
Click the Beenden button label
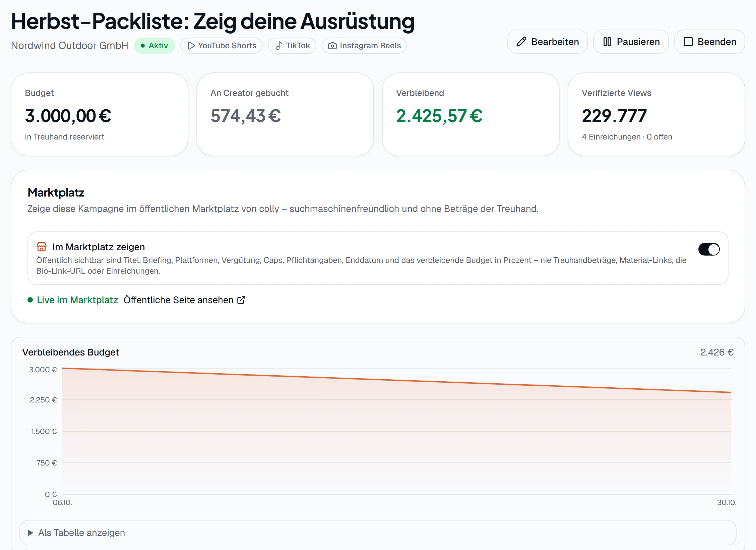click(x=717, y=42)
